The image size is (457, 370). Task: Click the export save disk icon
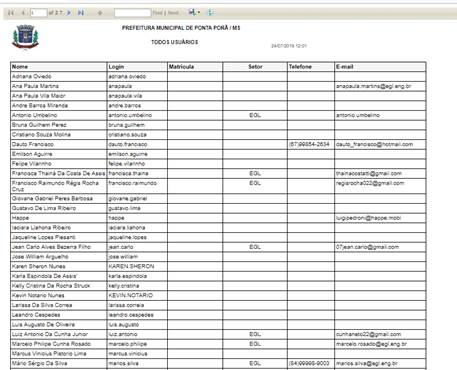(x=192, y=12)
